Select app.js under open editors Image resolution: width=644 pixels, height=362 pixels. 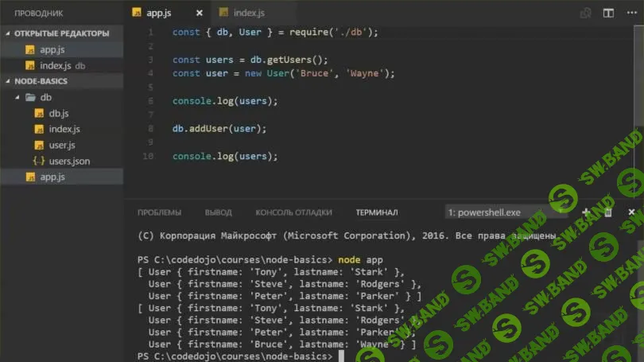[61, 49]
